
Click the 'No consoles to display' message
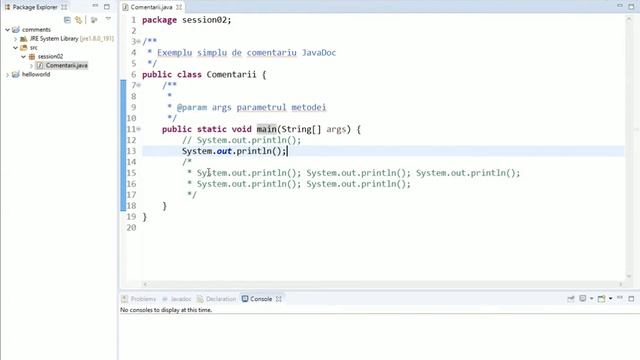tap(166, 310)
